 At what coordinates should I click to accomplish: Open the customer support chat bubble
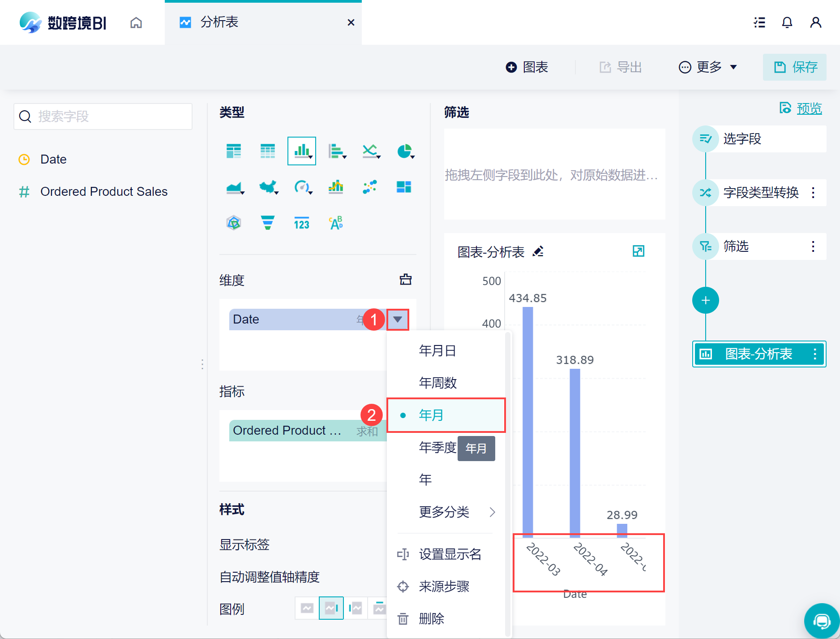point(822,621)
